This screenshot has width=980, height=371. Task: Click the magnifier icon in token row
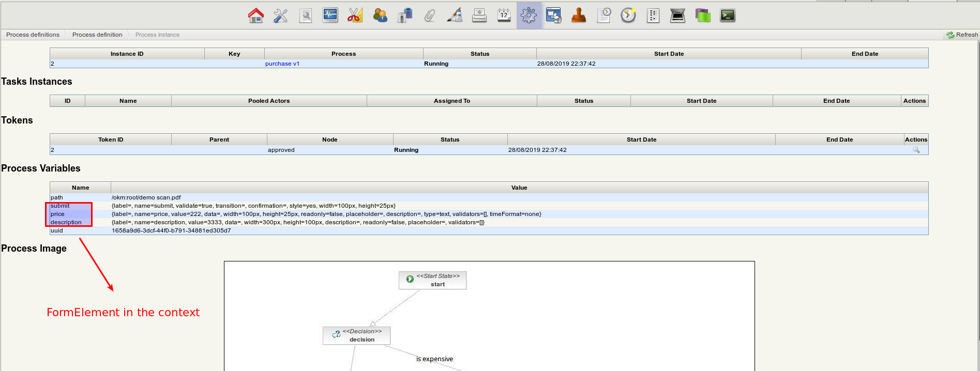916,150
